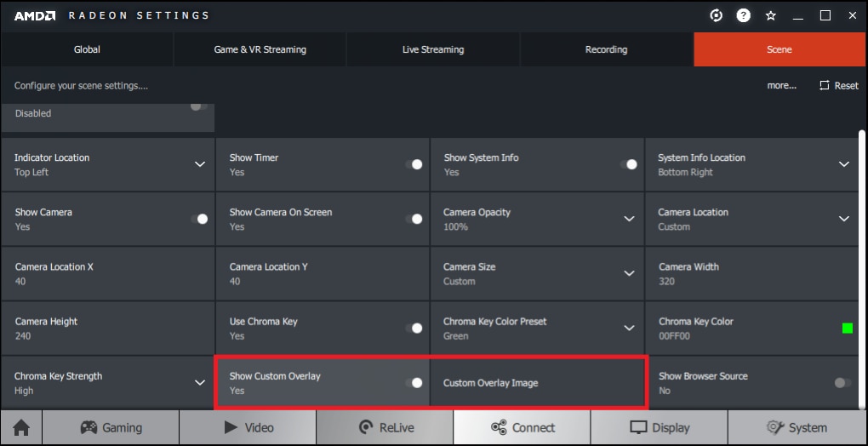This screenshot has height=446, width=868.
Task: Open the more... options link
Action: (x=782, y=85)
